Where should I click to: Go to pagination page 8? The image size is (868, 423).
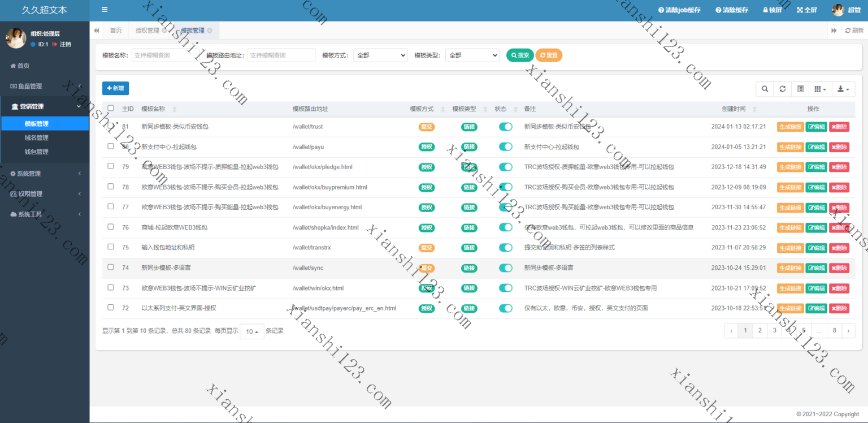click(834, 331)
